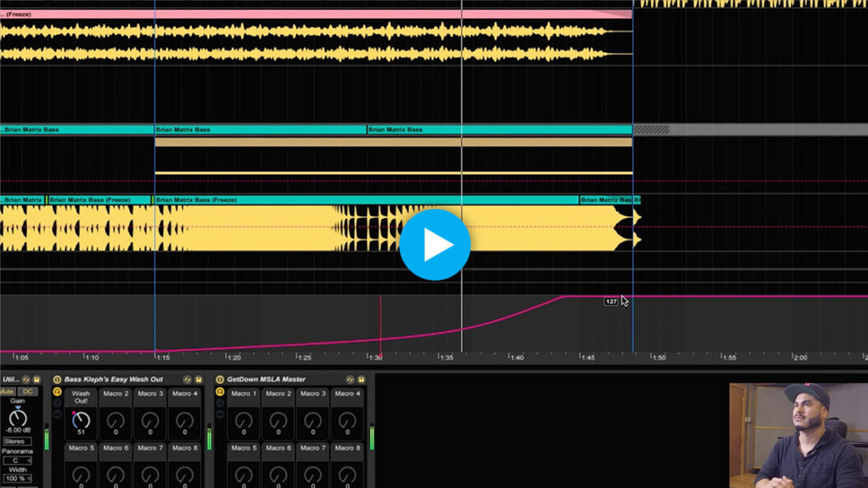
Task: Toggle the Utility DC filter button
Action: [x=28, y=392]
